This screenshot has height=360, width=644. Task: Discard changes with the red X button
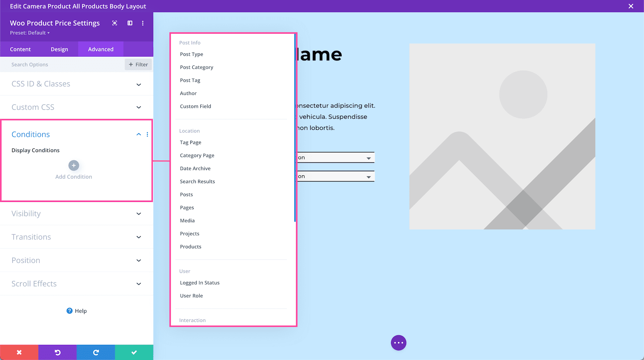[19, 352]
